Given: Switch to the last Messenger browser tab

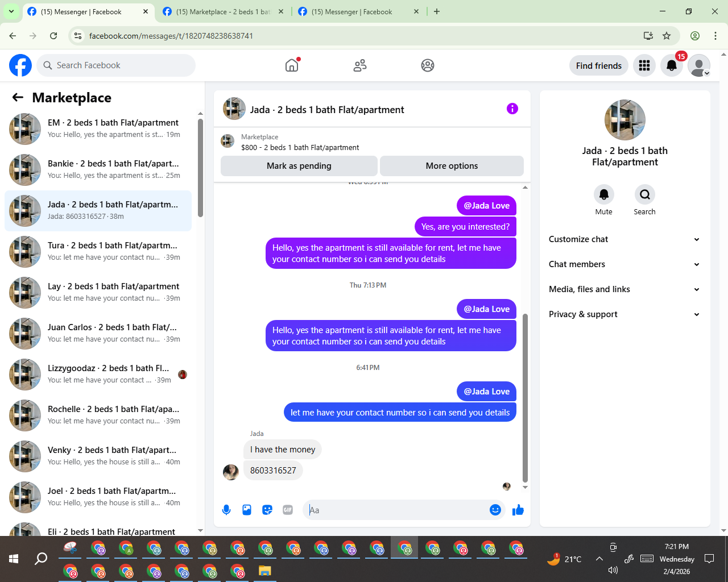Looking at the screenshot, I should [358, 11].
